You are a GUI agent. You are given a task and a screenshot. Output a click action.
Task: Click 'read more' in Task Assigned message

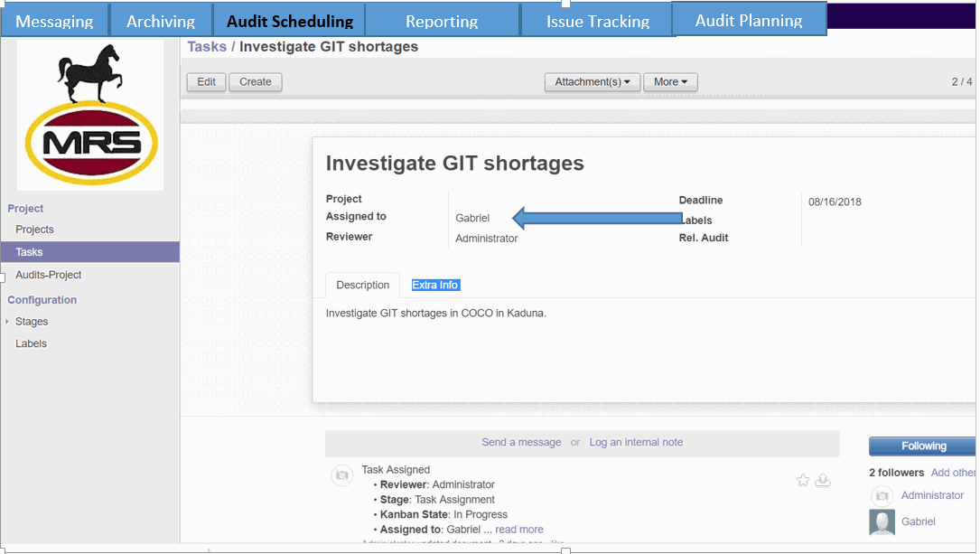click(x=519, y=530)
